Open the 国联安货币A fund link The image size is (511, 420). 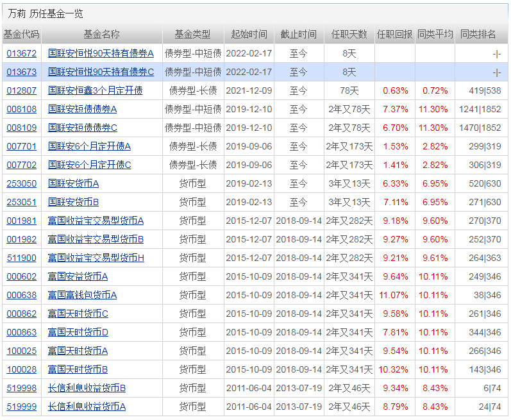click(x=73, y=183)
